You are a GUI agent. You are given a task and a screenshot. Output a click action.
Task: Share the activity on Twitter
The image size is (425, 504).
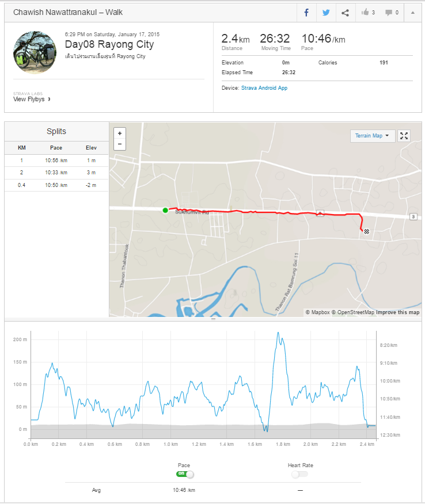[326, 13]
